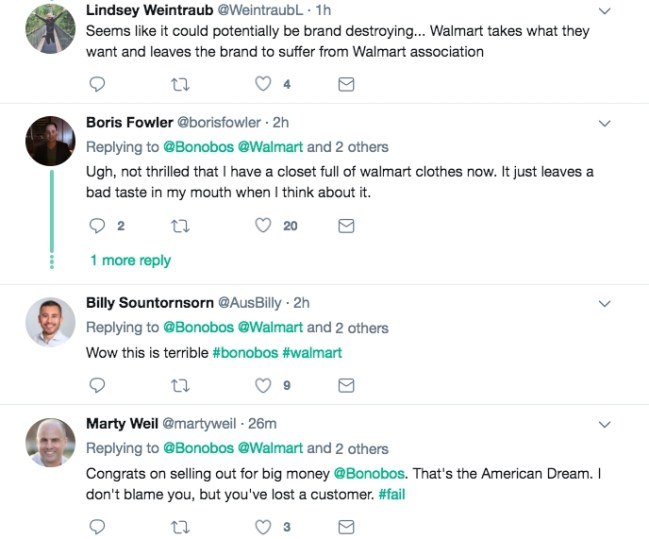
Task: Like Boris Fowler's tweet with 20 likes
Action: point(264,226)
